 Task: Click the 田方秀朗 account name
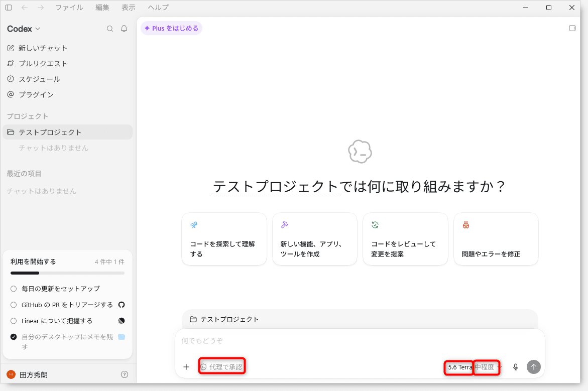click(x=33, y=375)
